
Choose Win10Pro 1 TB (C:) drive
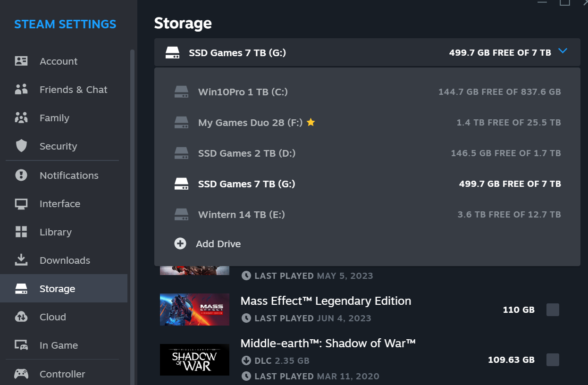click(x=367, y=92)
